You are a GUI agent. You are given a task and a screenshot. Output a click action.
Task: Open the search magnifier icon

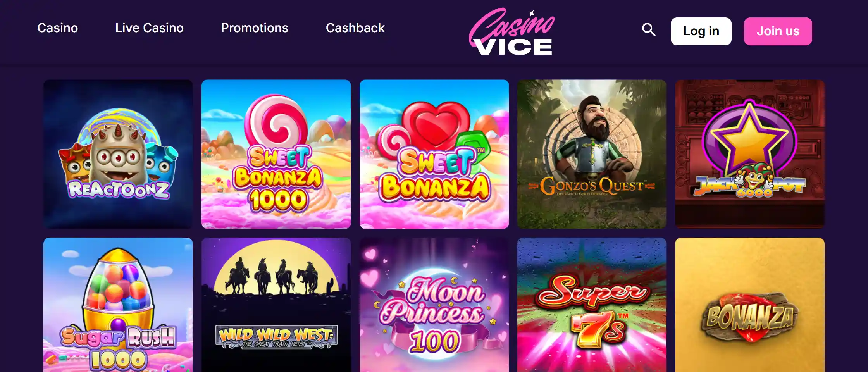[648, 30]
